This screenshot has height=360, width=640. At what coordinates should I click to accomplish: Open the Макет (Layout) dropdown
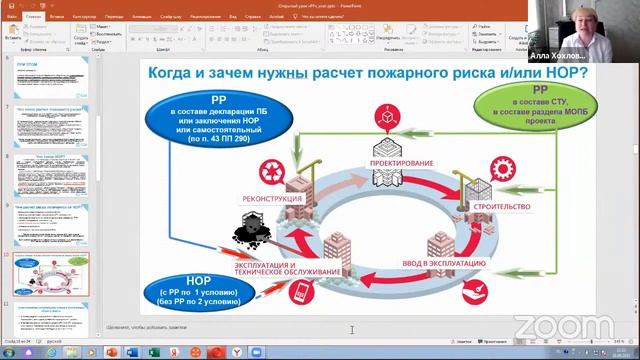pos(101,27)
